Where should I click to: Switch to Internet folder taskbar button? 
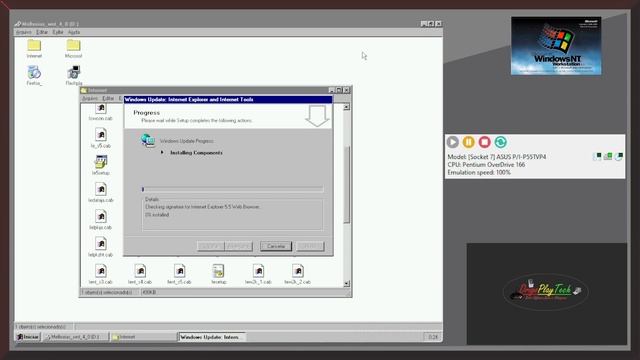coord(144,337)
